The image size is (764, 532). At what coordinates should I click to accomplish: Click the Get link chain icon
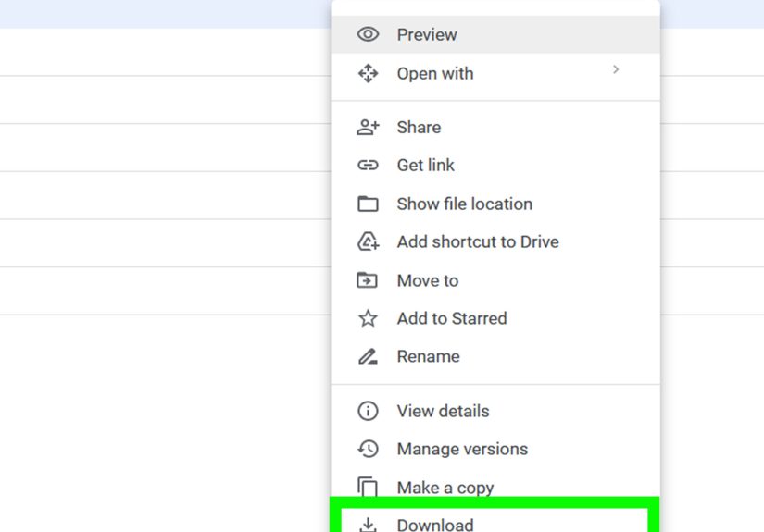pyautogui.click(x=368, y=166)
